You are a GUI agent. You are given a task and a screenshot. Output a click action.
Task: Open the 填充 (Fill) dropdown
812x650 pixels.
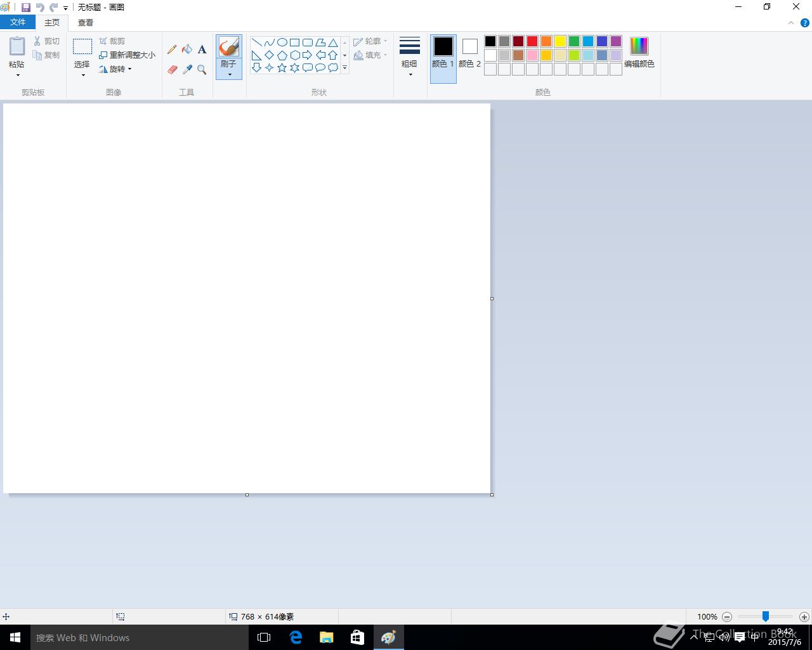tap(370, 55)
